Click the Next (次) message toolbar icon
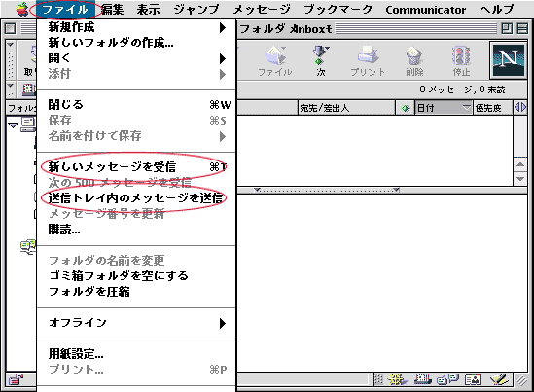The width and height of the screenshot is (534, 392). [321, 60]
